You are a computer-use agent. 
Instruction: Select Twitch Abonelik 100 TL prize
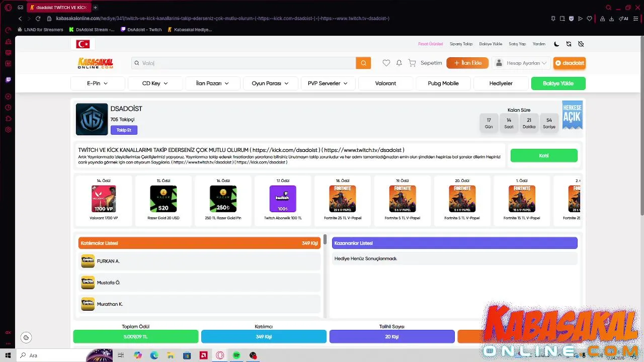[x=283, y=199]
